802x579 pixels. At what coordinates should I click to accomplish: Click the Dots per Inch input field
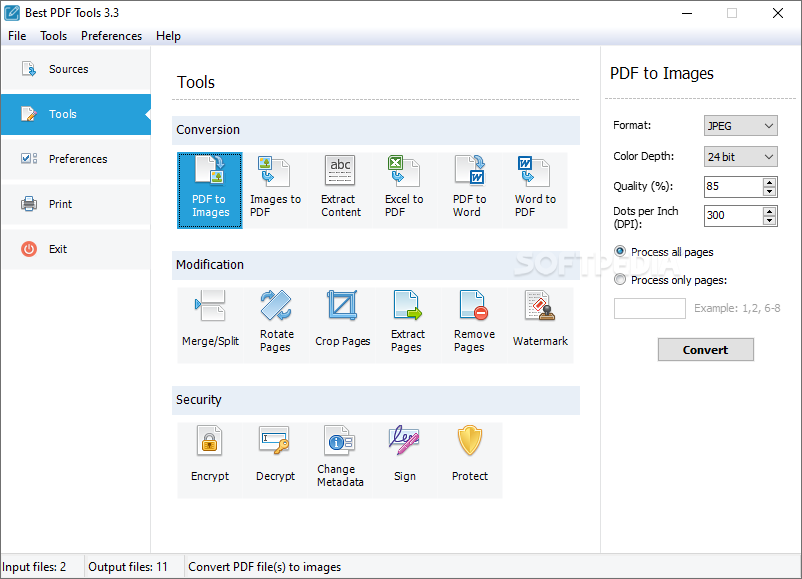(x=733, y=215)
